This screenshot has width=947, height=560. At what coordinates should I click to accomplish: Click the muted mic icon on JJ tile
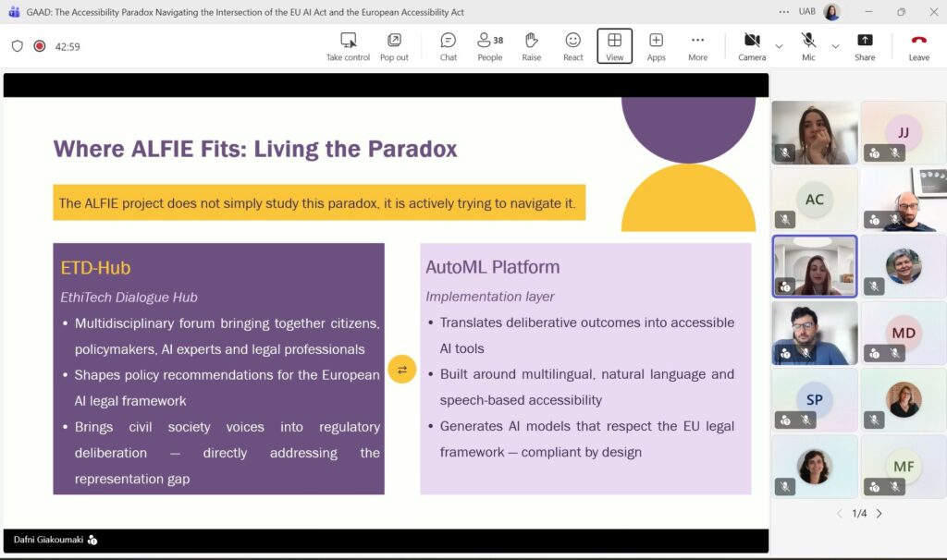(x=894, y=153)
